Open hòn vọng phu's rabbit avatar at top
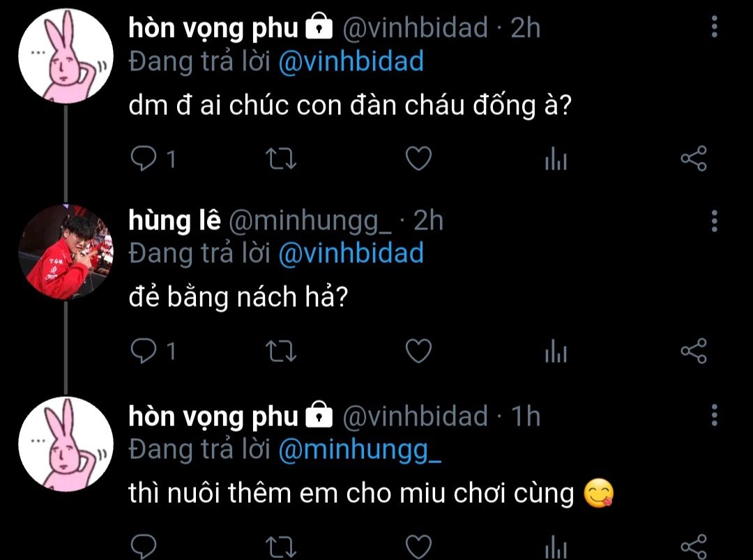This screenshot has height=560, width=753. click(x=66, y=56)
